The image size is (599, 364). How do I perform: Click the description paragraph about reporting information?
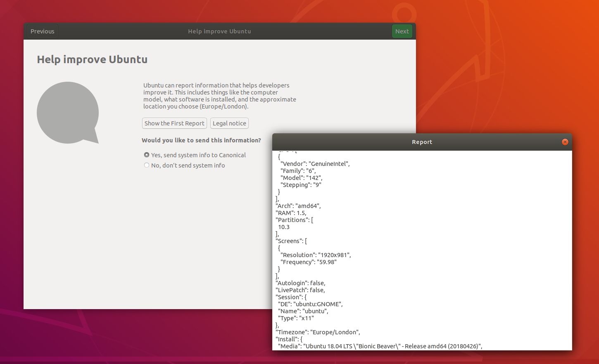219,96
